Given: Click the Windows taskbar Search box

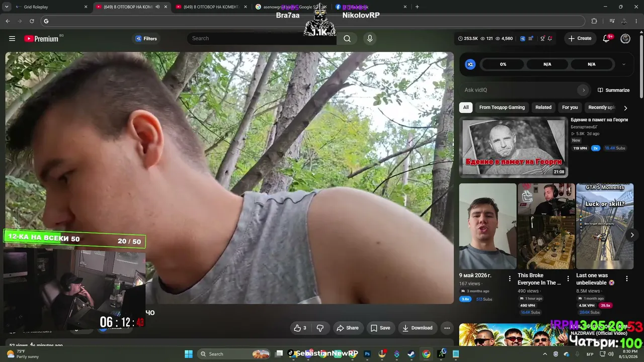Looking at the screenshot, I should [234, 354].
